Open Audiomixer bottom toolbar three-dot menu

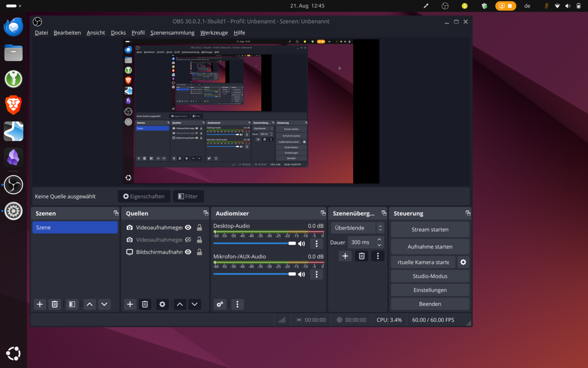[x=237, y=304]
